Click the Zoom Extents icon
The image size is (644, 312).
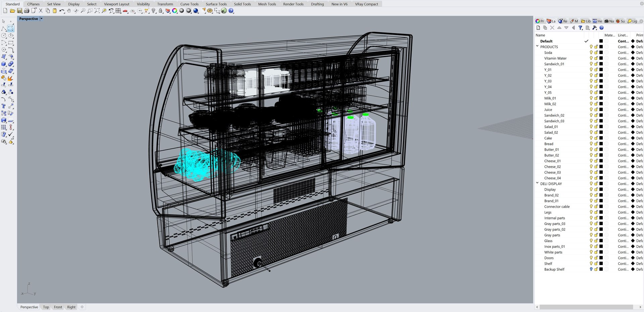pos(97,11)
